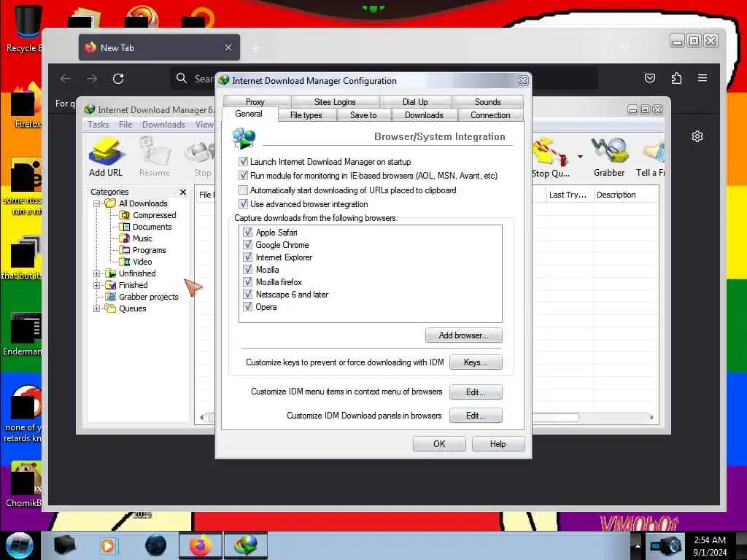Image resolution: width=747 pixels, height=560 pixels.
Task: Expand the Finished category
Action: coord(97,285)
